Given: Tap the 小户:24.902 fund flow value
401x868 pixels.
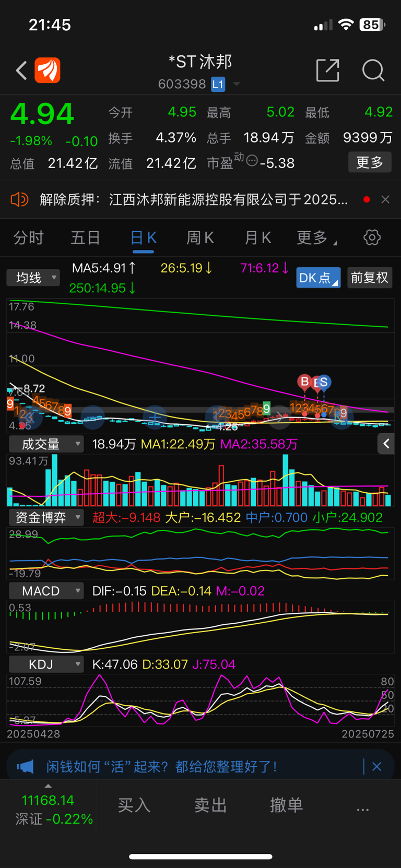Looking at the screenshot, I should point(348,517).
